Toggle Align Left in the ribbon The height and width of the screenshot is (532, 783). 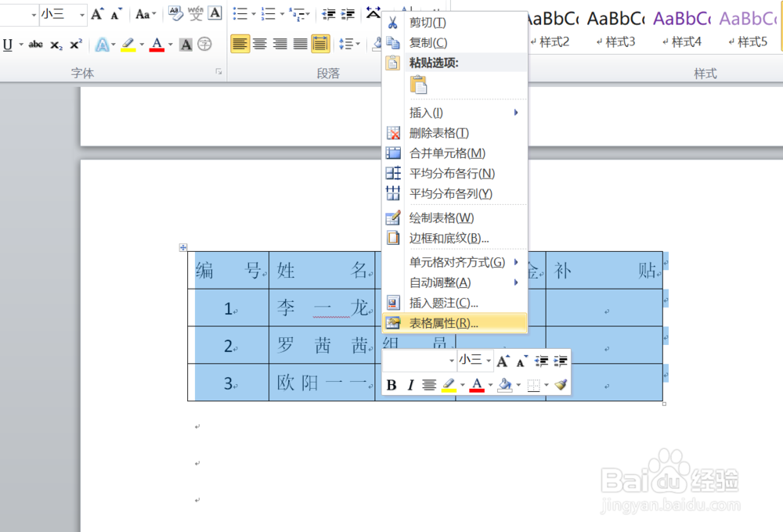click(240, 45)
